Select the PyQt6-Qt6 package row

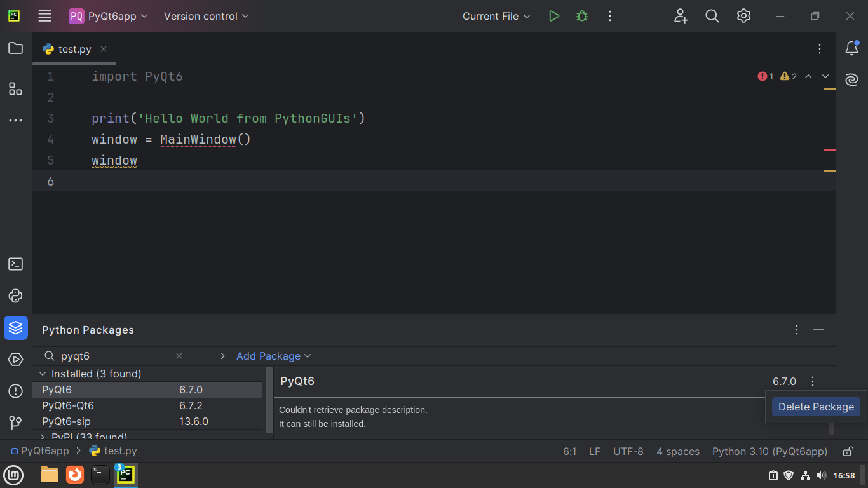click(x=147, y=405)
